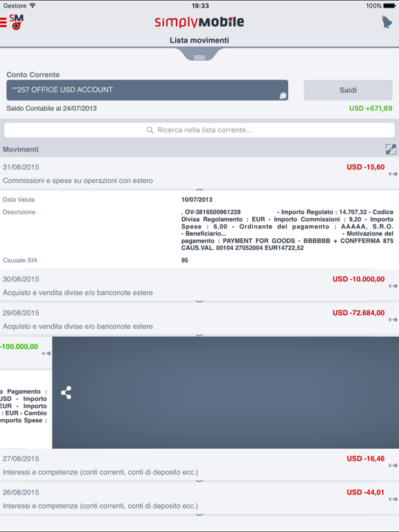Tap swipe arrow icon beside -100.000,00 amount
399x532 pixels.
pos(46,353)
